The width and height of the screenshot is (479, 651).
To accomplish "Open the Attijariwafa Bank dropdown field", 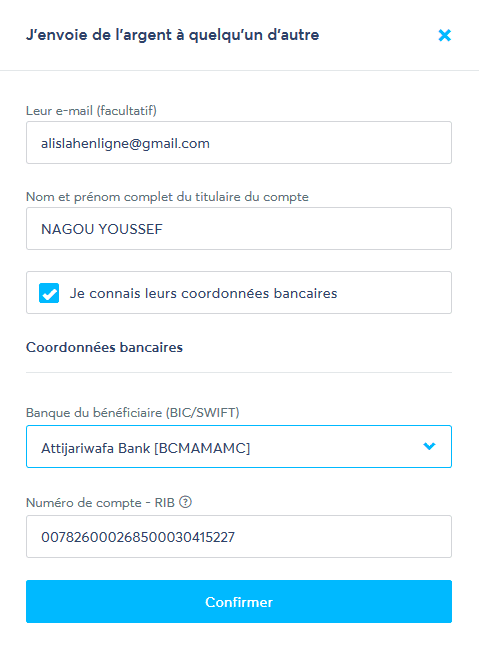I will click(x=239, y=446).
